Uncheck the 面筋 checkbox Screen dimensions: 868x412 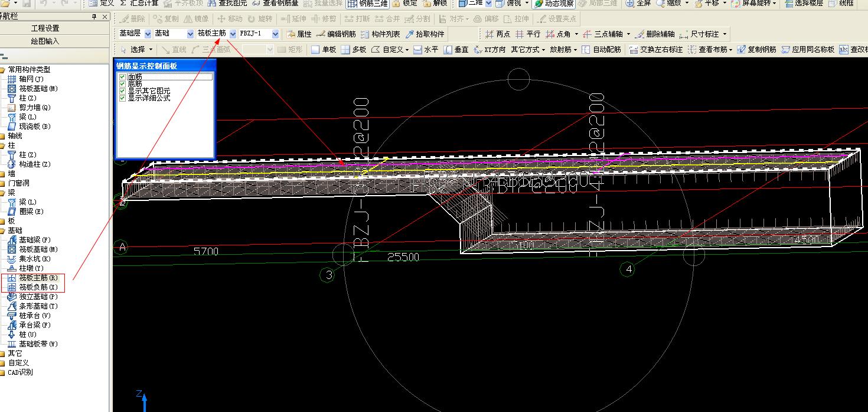click(x=122, y=77)
